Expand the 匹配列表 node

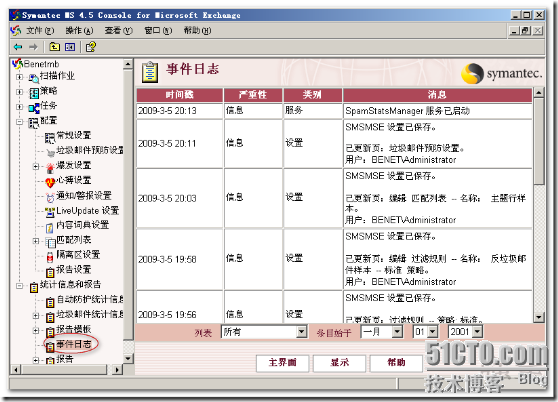click(36, 241)
